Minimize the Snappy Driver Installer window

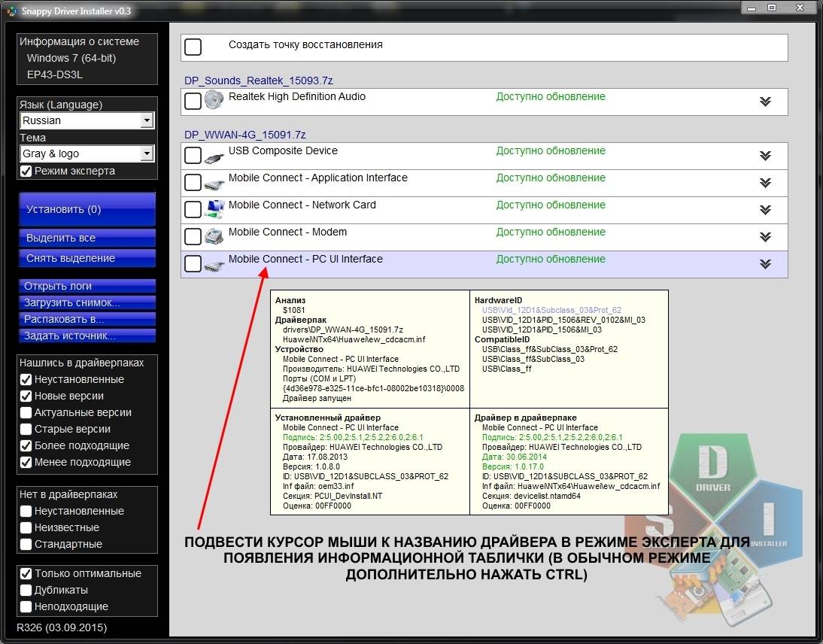752,8
